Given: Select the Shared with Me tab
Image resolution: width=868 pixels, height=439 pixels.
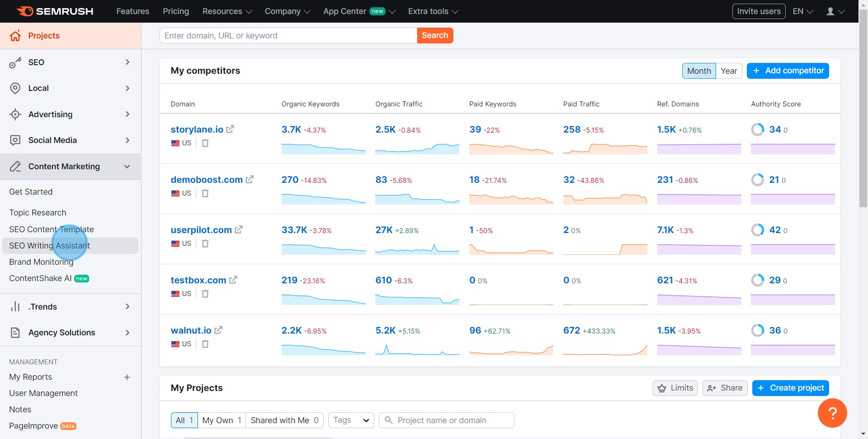Looking at the screenshot, I should (284, 420).
